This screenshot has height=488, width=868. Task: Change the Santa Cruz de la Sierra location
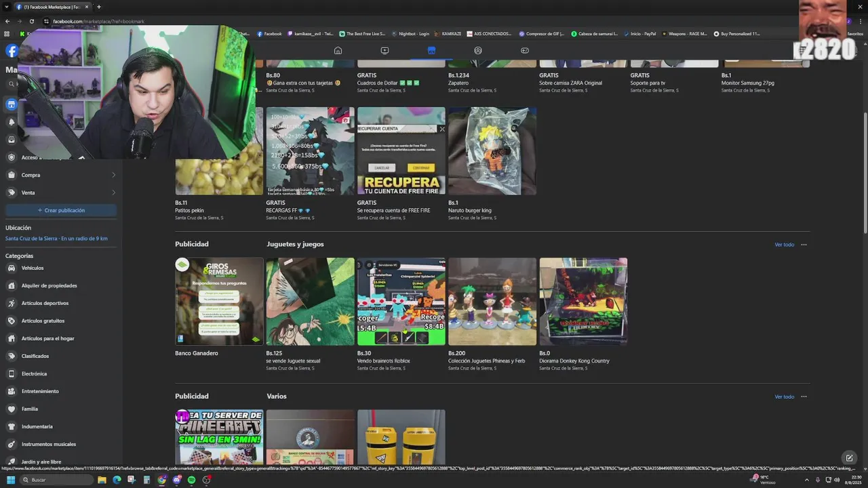point(56,239)
